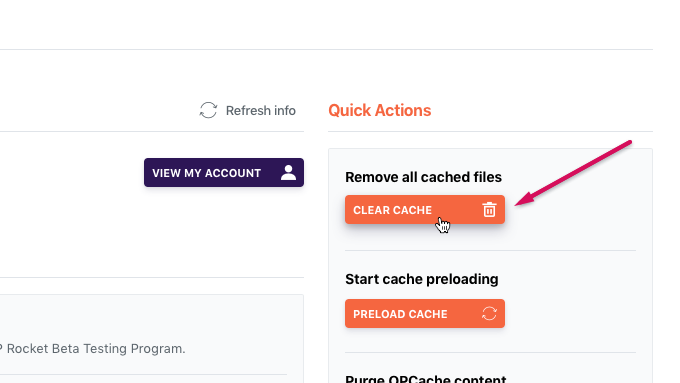Image resolution: width=680 pixels, height=383 pixels.
Task: Select the Quick Actions heading
Action: pos(379,110)
